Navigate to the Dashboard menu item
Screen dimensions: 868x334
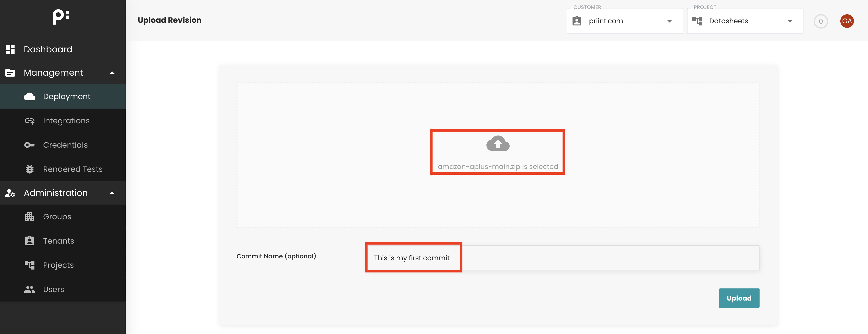[x=48, y=49]
